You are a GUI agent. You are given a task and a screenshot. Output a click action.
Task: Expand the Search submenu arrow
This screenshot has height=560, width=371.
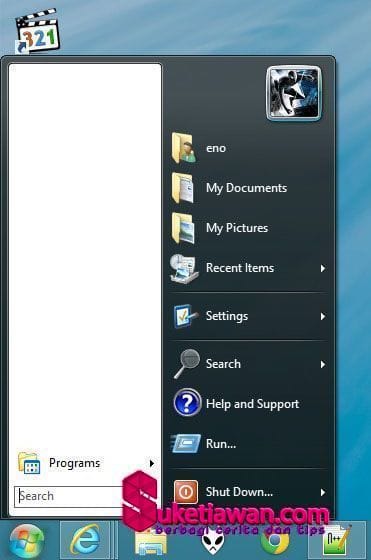tap(322, 364)
